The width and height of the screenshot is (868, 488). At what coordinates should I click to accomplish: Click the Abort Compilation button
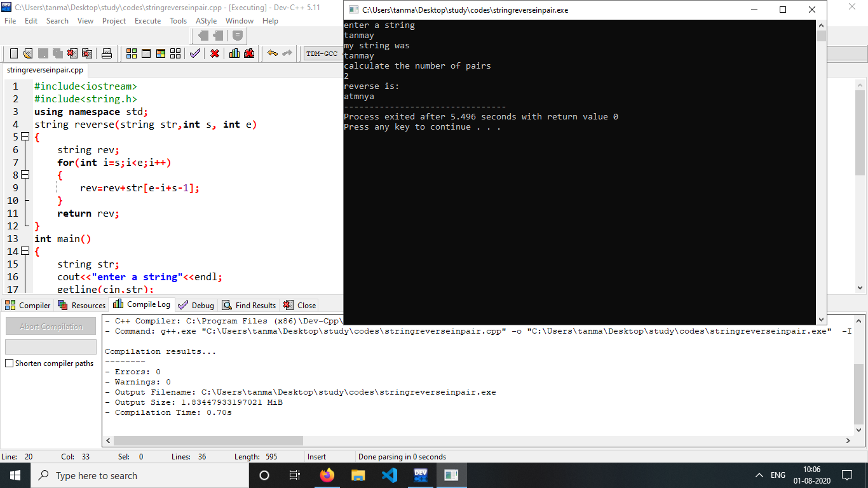pos(51,326)
